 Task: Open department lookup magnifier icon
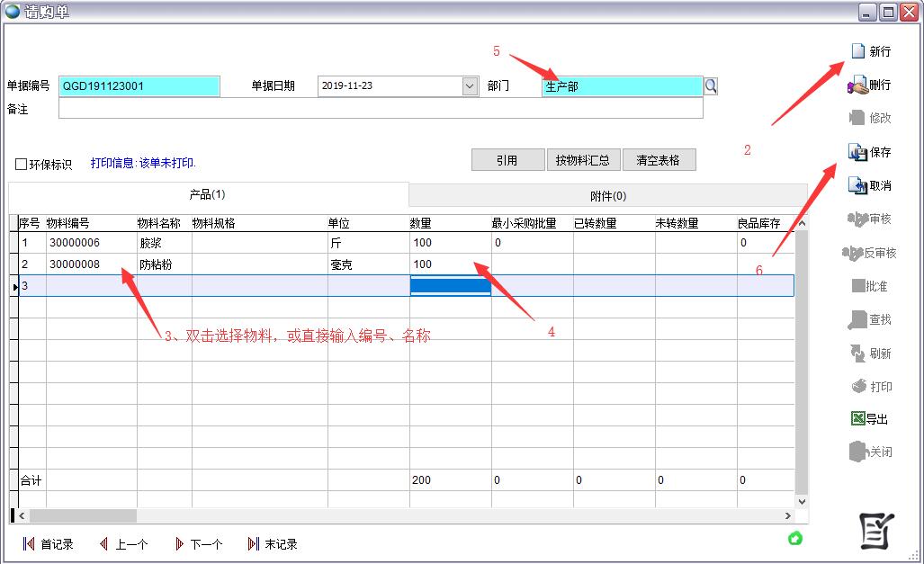(711, 86)
